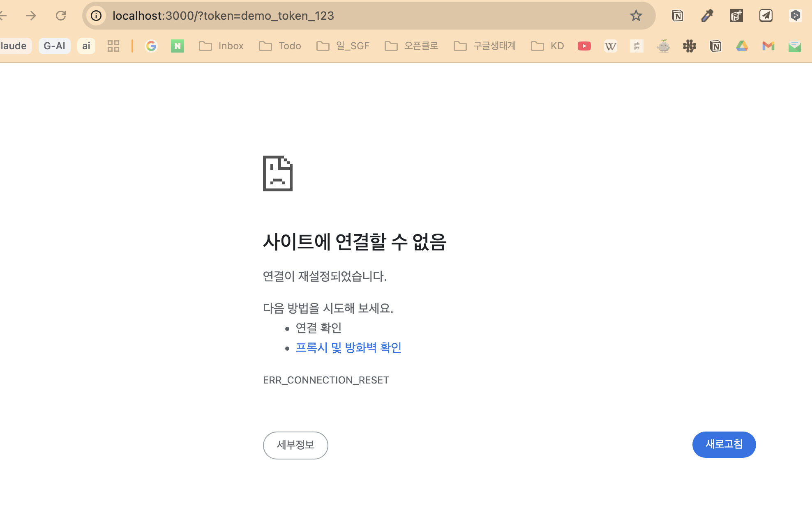This screenshot has height=519, width=812.
Task: Open the ai tab group chip
Action: (x=86, y=46)
